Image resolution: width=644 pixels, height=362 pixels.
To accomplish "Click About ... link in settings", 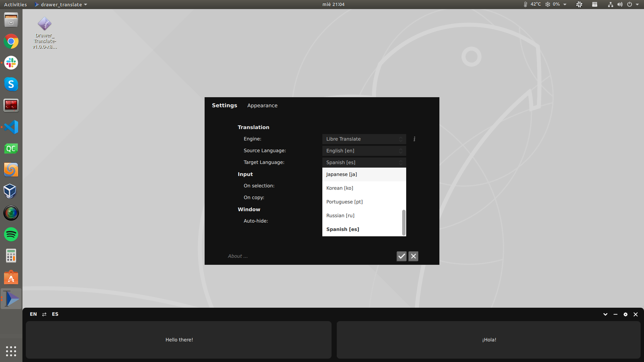I will coord(237,256).
